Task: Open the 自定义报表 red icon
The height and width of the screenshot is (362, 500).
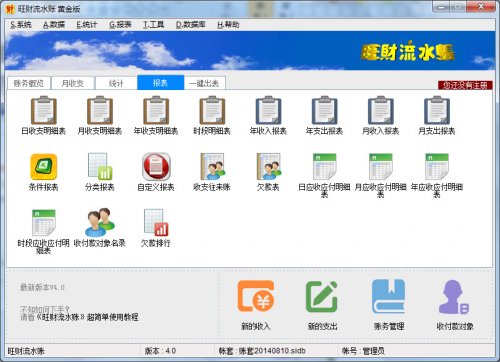Action: (x=156, y=167)
